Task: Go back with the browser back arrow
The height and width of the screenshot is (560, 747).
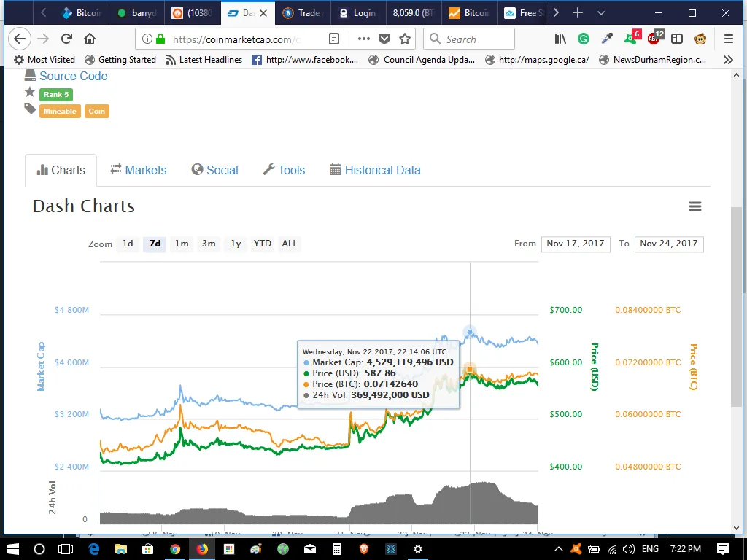Action: 20,39
